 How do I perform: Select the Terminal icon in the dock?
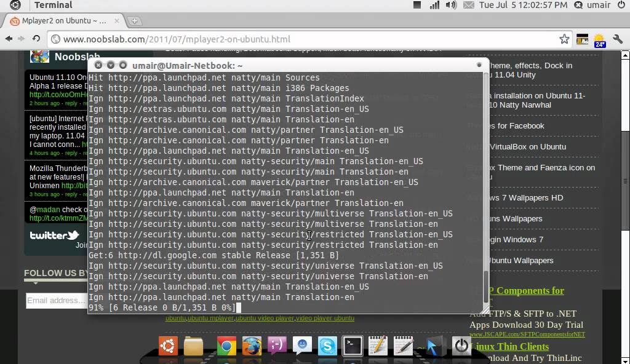point(353,346)
